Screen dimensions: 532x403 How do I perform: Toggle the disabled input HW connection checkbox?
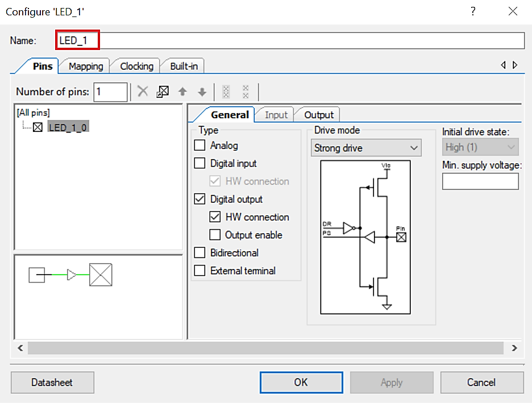(215, 181)
